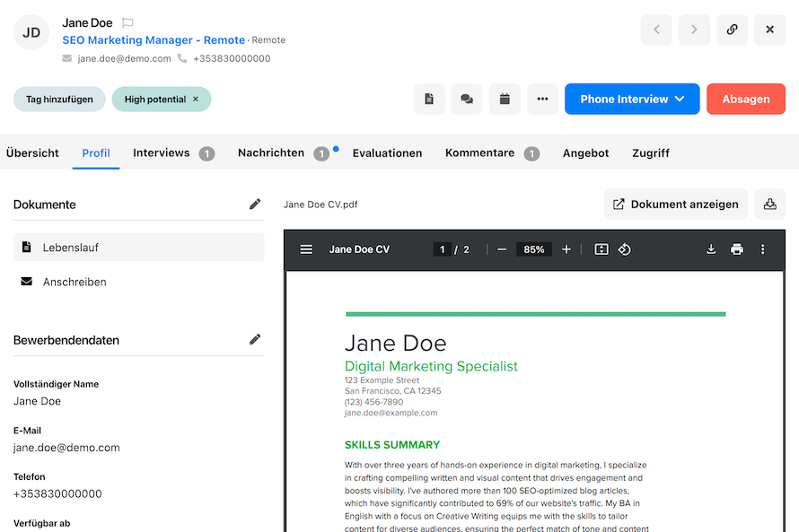Image resolution: width=799 pixels, height=532 pixels.
Task: Click Telefon value +353830000000 in Bewerbendendaten
Action: point(57,493)
